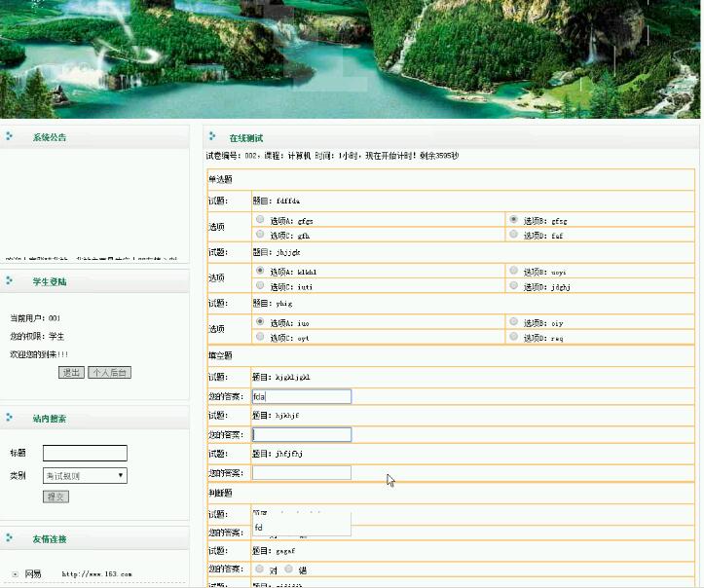Click the icon beside 学生登陆 header
Image resolution: width=704 pixels, height=588 pixels.
(x=10, y=280)
